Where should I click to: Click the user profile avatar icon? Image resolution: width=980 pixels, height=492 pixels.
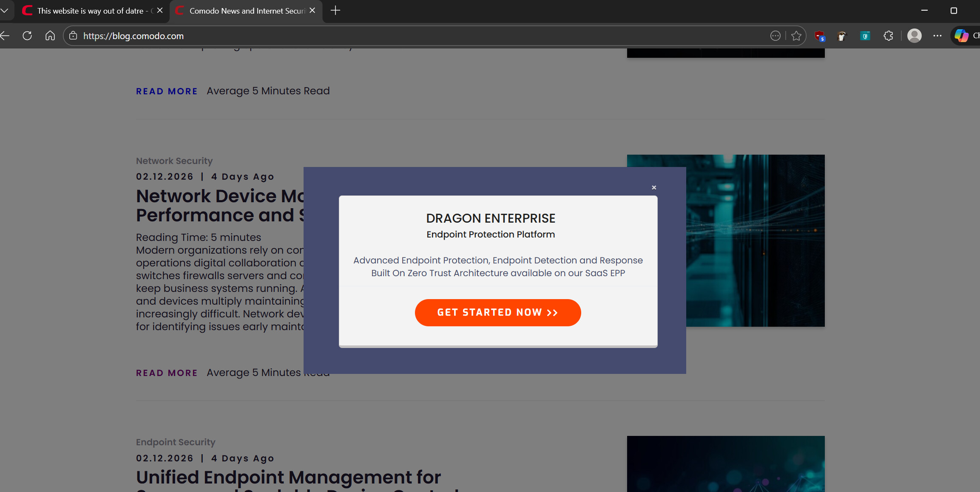(914, 36)
